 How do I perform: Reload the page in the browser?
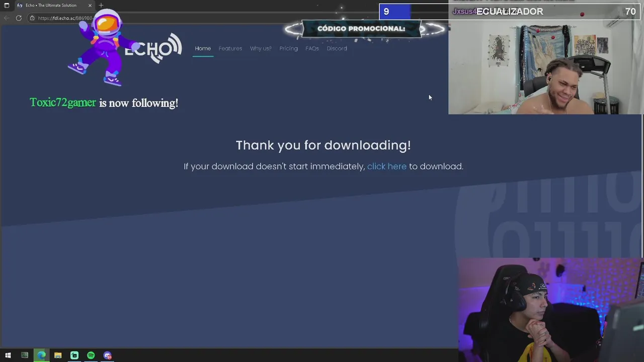pyautogui.click(x=19, y=18)
